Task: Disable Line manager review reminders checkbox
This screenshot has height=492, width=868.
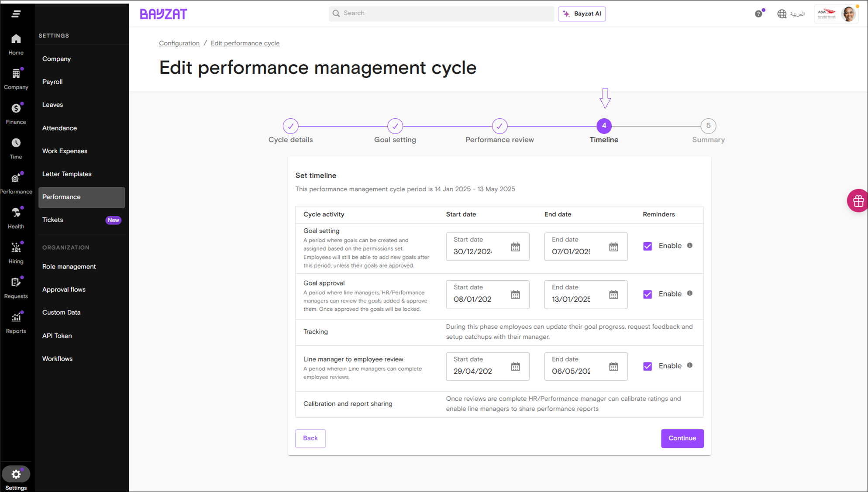Action: (x=648, y=366)
